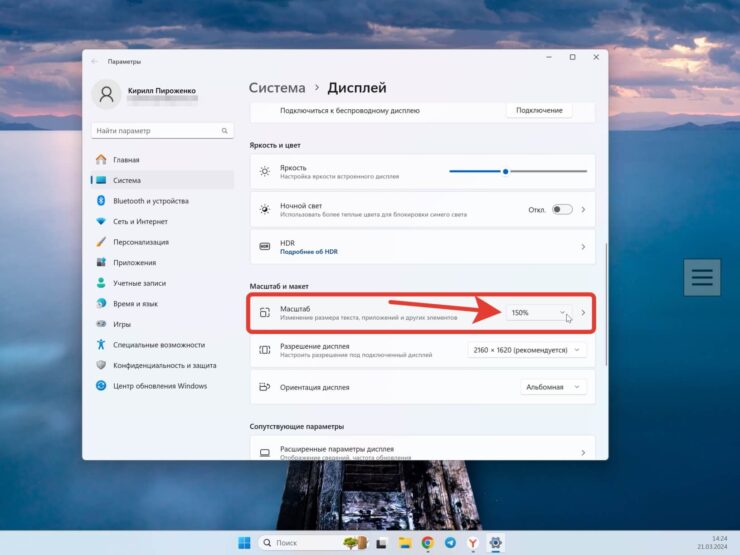
Task: Open Ориентация дисплея Альбомная dropdown
Action: (x=549, y=387)
